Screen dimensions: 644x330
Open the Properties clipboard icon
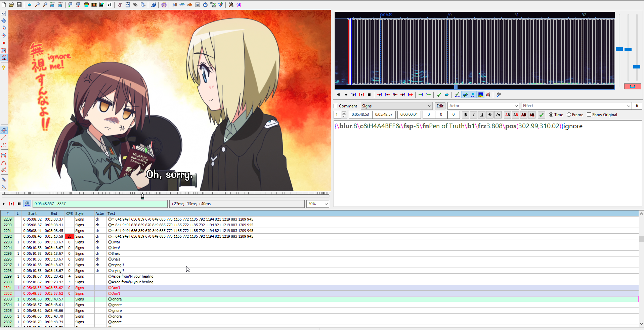coord(128,5)
